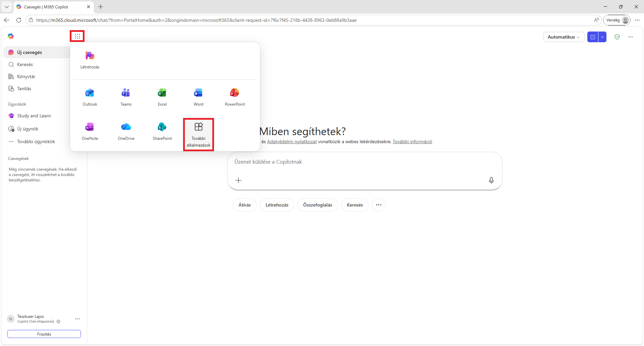The height and width of the screenshot is (346, 644).
Task: Open the app launcher grid icon
Action: click(77, 36)
